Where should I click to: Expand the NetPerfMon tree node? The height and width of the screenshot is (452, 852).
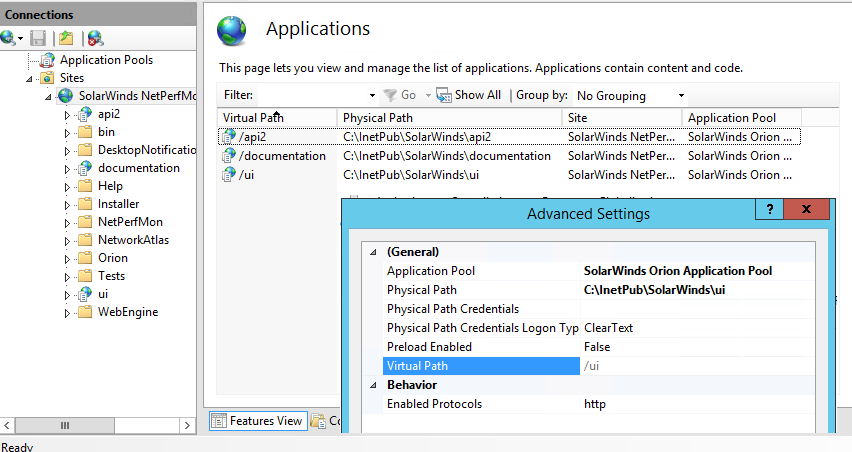point(67,223)
